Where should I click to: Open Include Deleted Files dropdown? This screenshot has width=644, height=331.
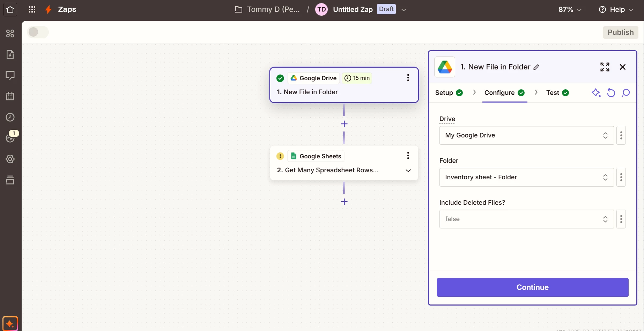coord(527,219)
